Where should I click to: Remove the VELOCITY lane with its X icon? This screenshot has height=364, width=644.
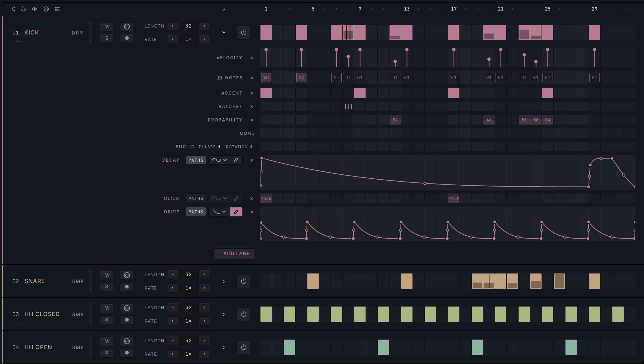tap(252, 58)
